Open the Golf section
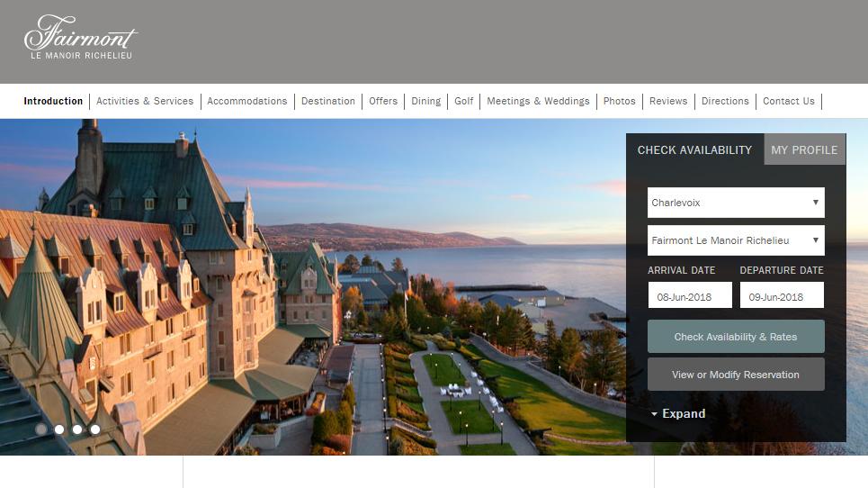 point(463,101)
